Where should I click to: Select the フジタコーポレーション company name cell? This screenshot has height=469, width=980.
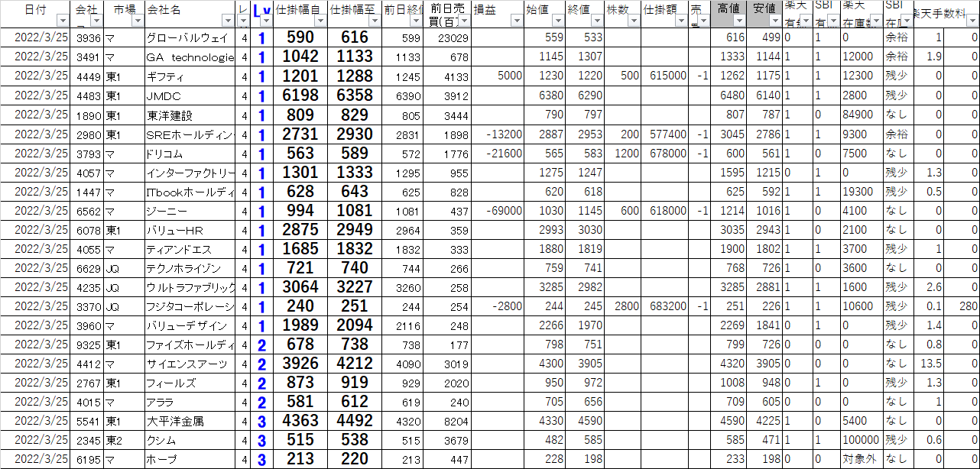tap(190, 306)
